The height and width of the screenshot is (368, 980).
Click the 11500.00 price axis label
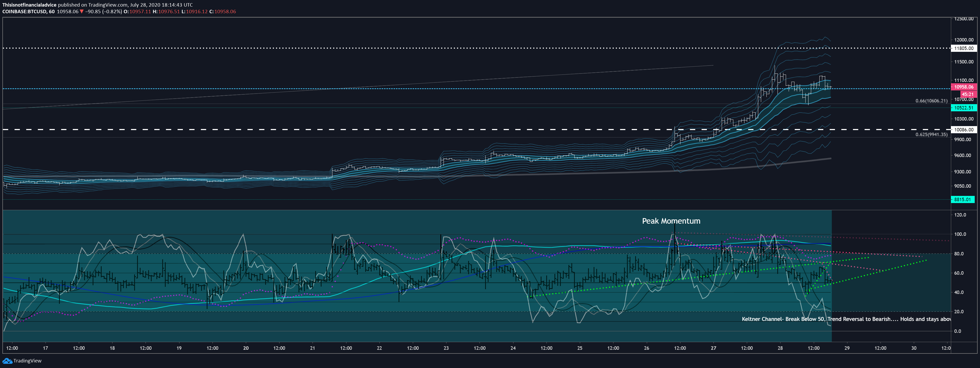point(964,62)
